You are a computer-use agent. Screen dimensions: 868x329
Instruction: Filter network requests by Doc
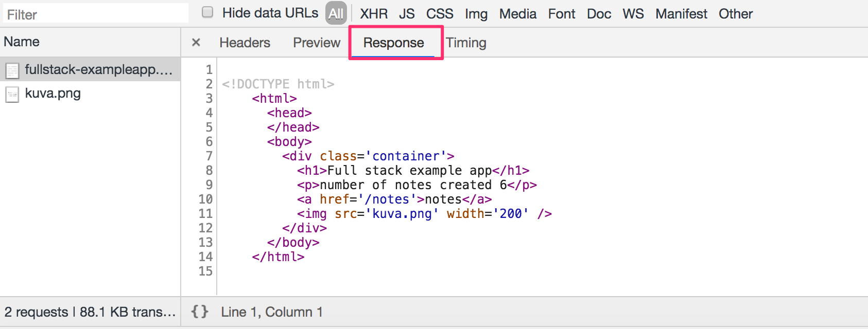pyautogui.click(x=599, y=14)
